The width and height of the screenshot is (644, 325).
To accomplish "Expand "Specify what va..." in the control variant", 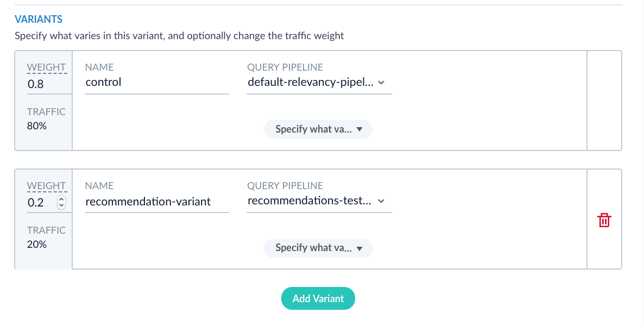I will point(318,129).
